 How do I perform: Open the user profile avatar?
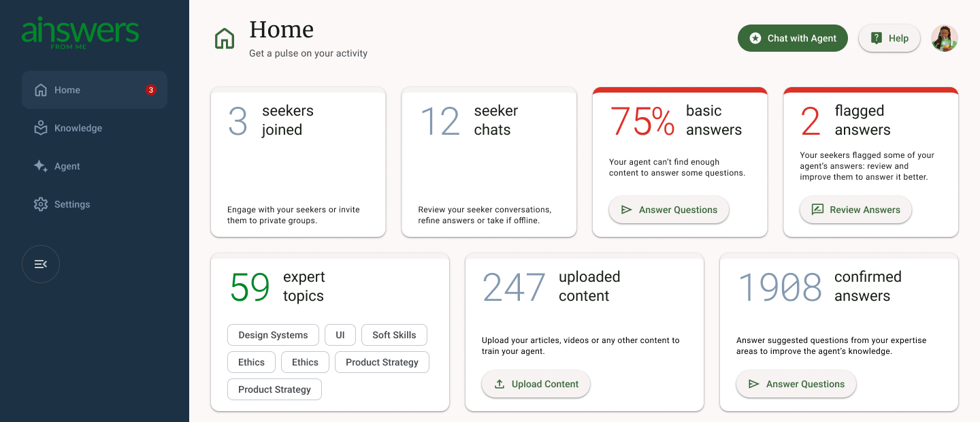click(944, 38)
